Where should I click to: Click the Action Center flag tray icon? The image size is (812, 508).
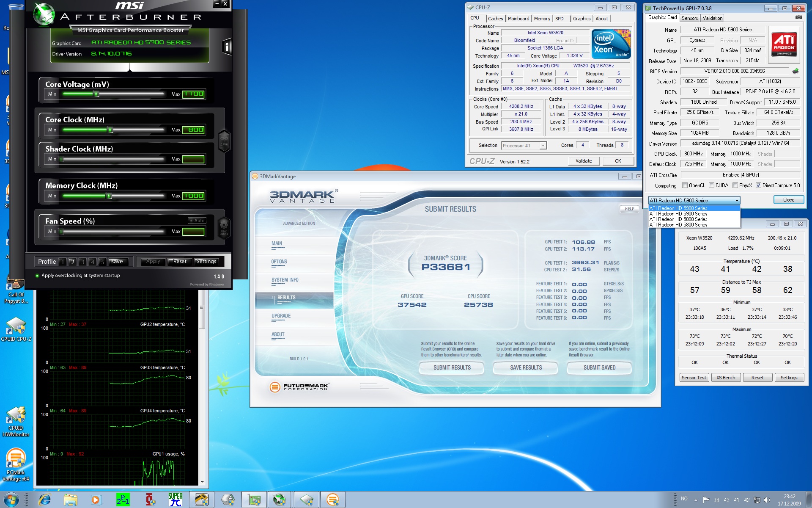pyautogui.click(x=706, y=500)
